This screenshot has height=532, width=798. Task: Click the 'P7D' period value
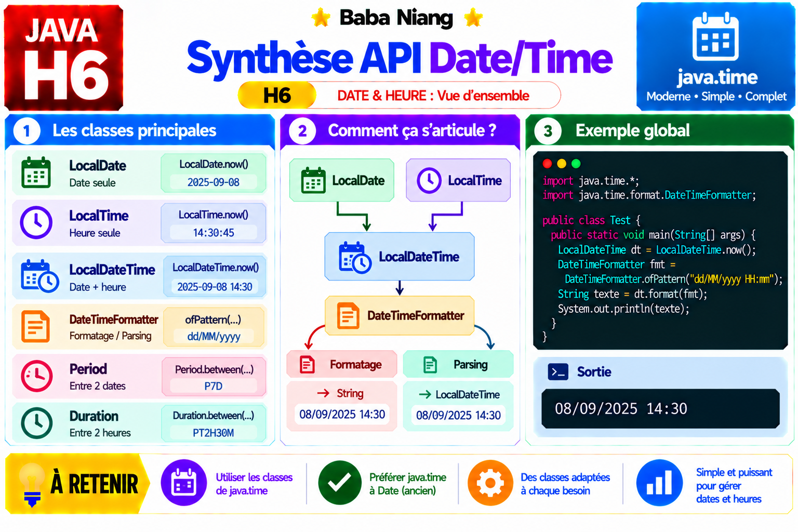click(x=214, y=386)
